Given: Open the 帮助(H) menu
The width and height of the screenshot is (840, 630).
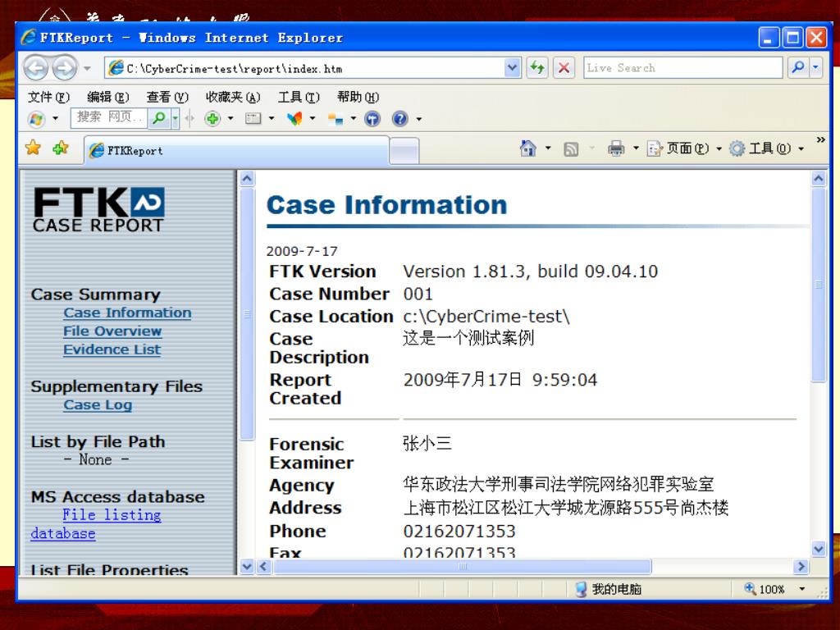Looking at the screenshot, I should 358,97.
